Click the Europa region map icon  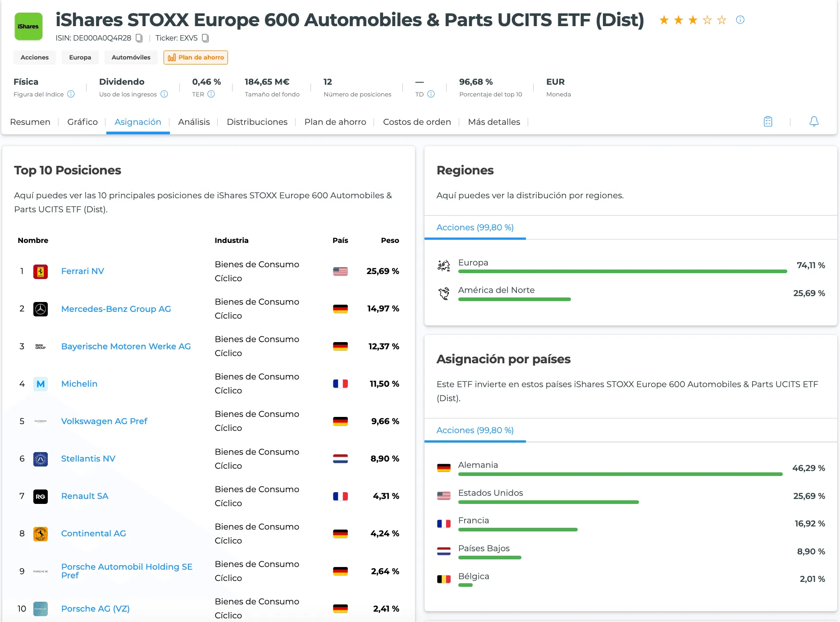(444, 265)
